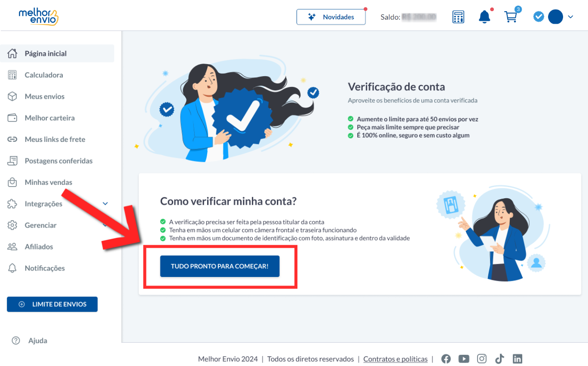Image resolution: width=588 pixels, height=366 pixels.
Task: Open the calculator icon in top header
Action: click(x=458, y=17)
